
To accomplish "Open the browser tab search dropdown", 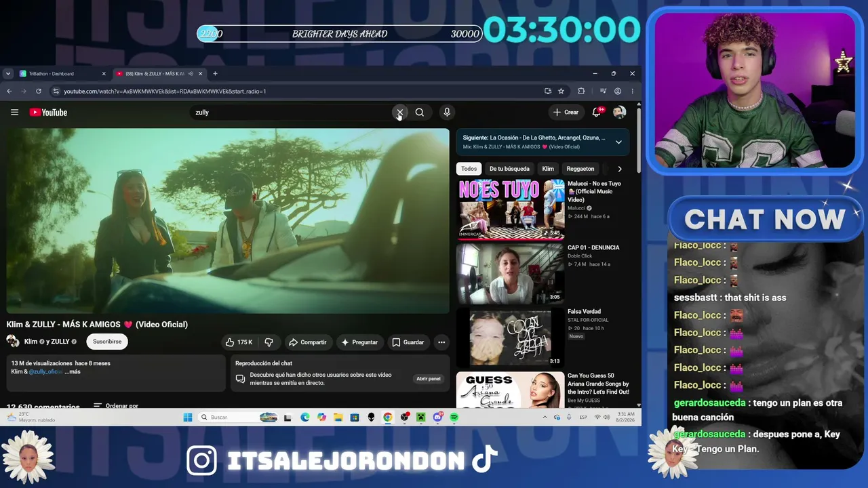I will (7, 73).
